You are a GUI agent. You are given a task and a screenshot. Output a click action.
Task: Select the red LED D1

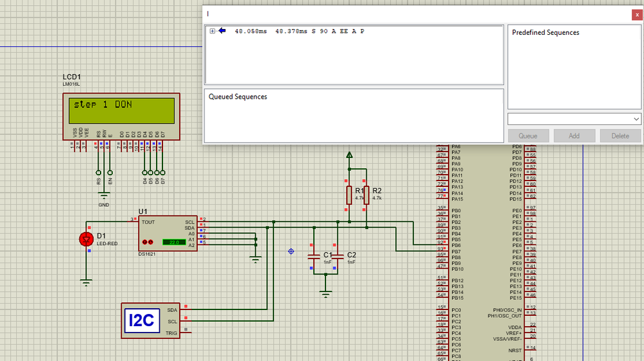pos(86,239)
